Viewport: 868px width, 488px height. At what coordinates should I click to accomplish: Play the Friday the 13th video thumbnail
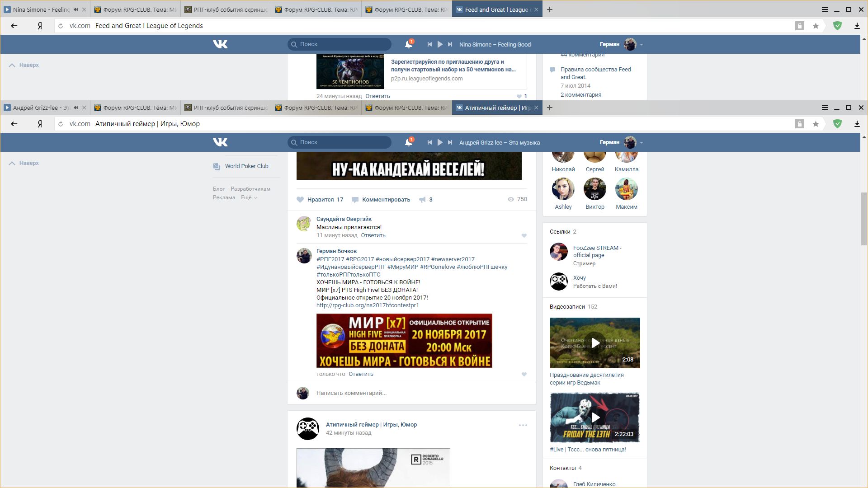click(x=595, y=418)
